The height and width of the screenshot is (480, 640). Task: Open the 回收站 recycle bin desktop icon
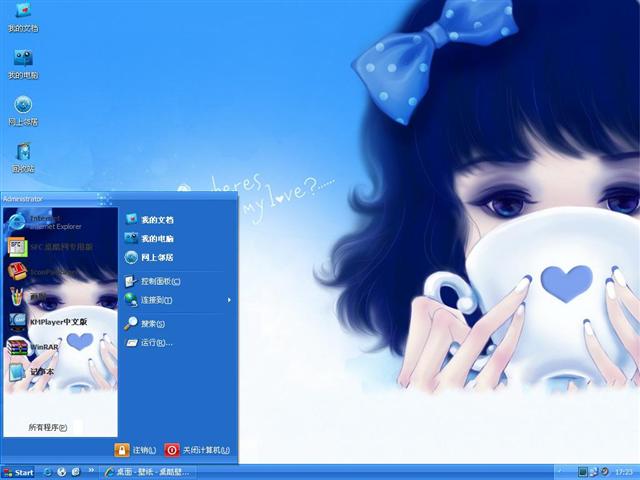(23, 158)
